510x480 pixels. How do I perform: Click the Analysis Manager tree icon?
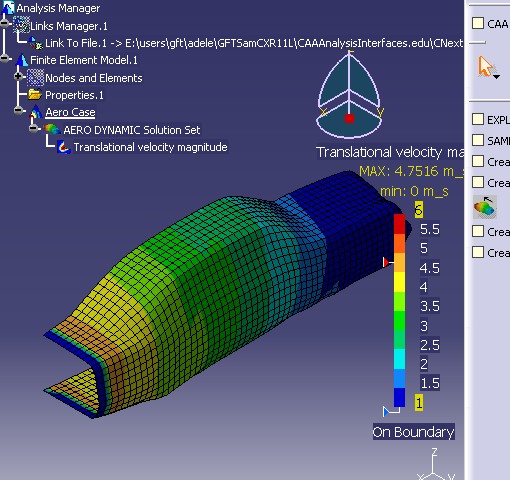(x=8, y=7)
